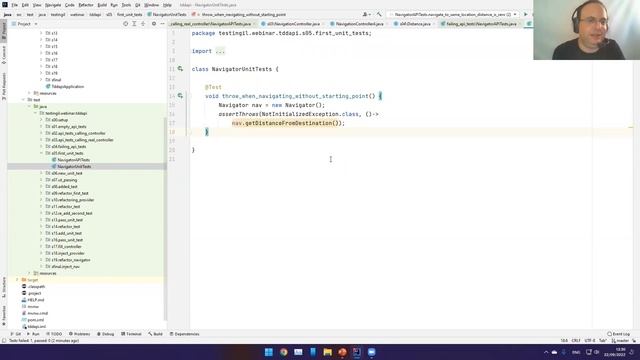Click the green Run arrow in toolbar
This screenshot has width=640, height=360.
point(526,14)
